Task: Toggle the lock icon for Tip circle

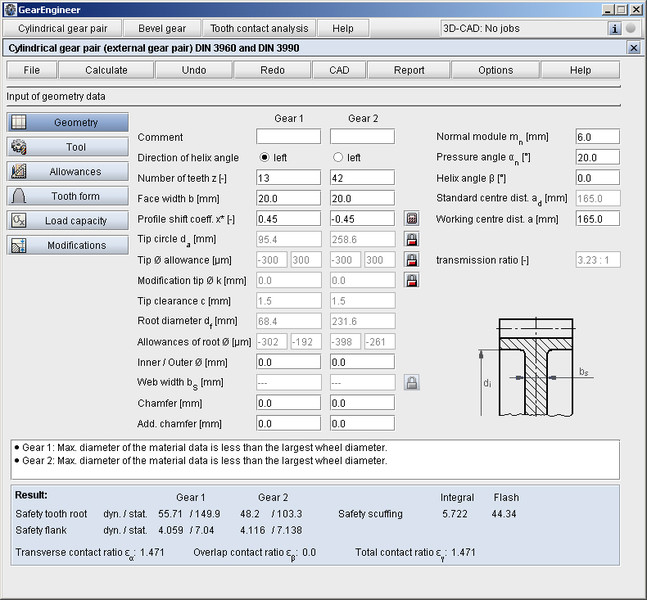Action: 411,239
